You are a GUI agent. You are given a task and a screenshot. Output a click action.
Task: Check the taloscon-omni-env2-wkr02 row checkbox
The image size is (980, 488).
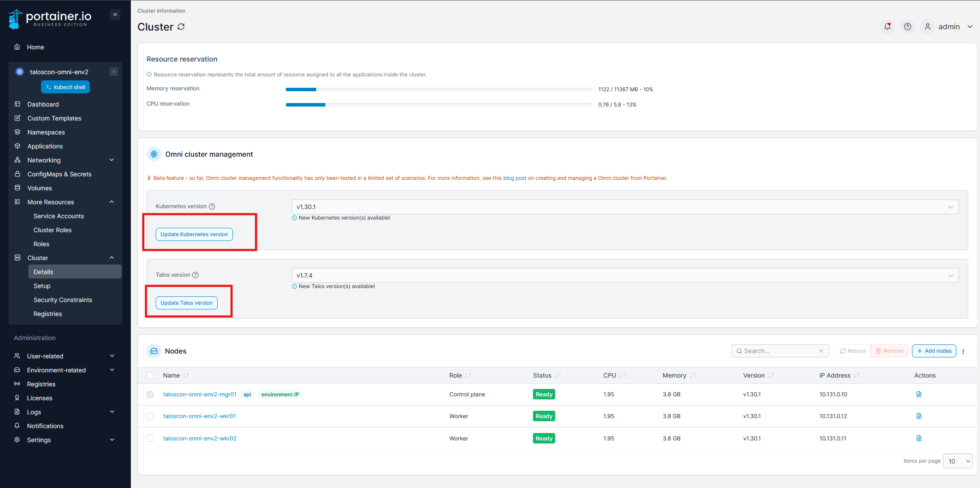point(150,438)
